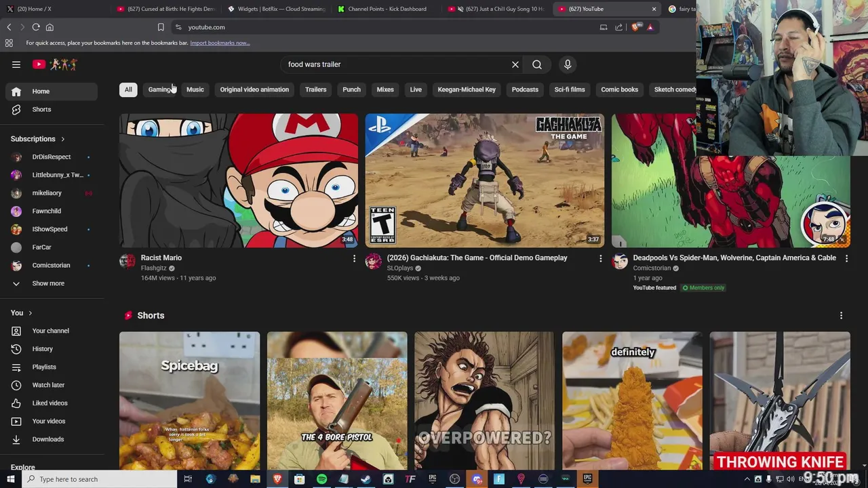Open Shorts in the sidebar

(x=52, y=109)
